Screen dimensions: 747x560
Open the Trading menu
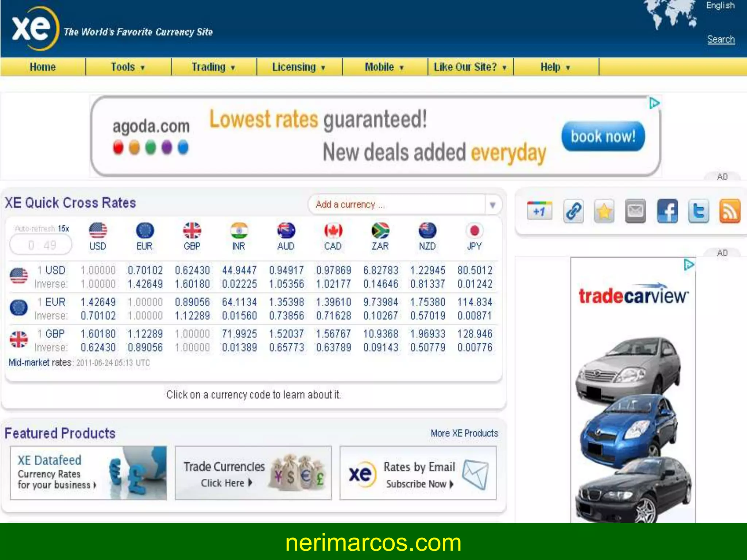[213, 67]
